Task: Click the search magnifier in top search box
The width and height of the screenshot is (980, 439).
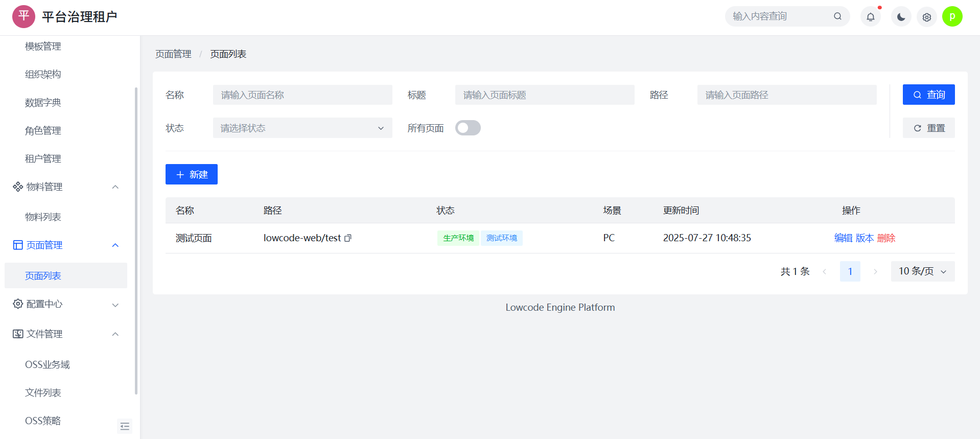Action: (837, 16)
